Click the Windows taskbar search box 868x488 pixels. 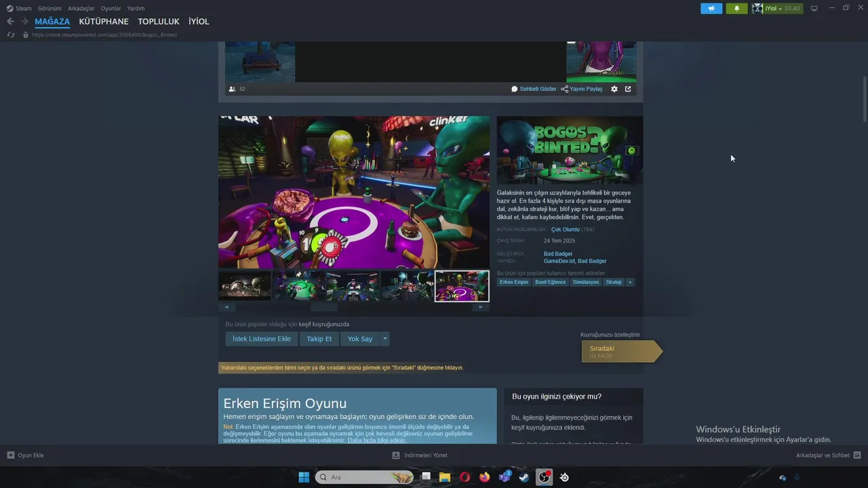tap(365, 477)
